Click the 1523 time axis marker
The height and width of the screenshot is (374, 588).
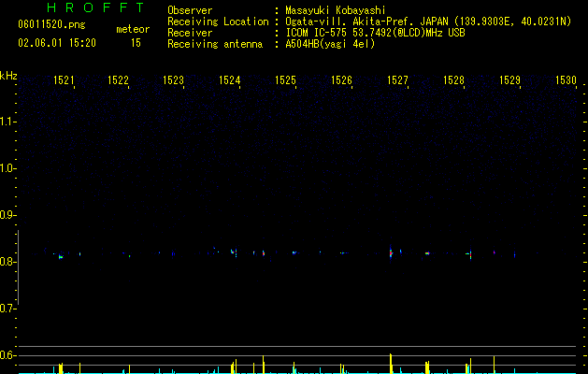(173, 80)
